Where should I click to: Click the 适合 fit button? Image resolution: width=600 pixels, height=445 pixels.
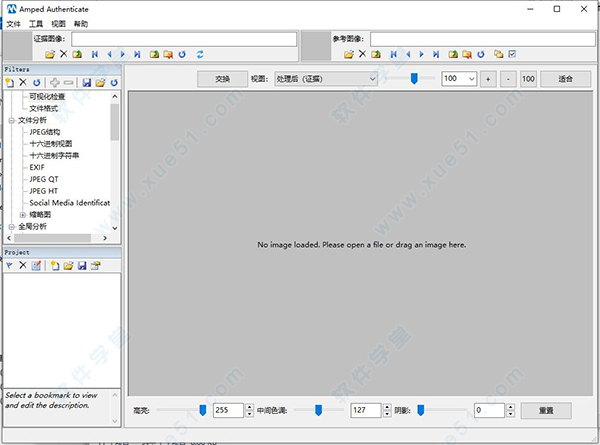565,79
